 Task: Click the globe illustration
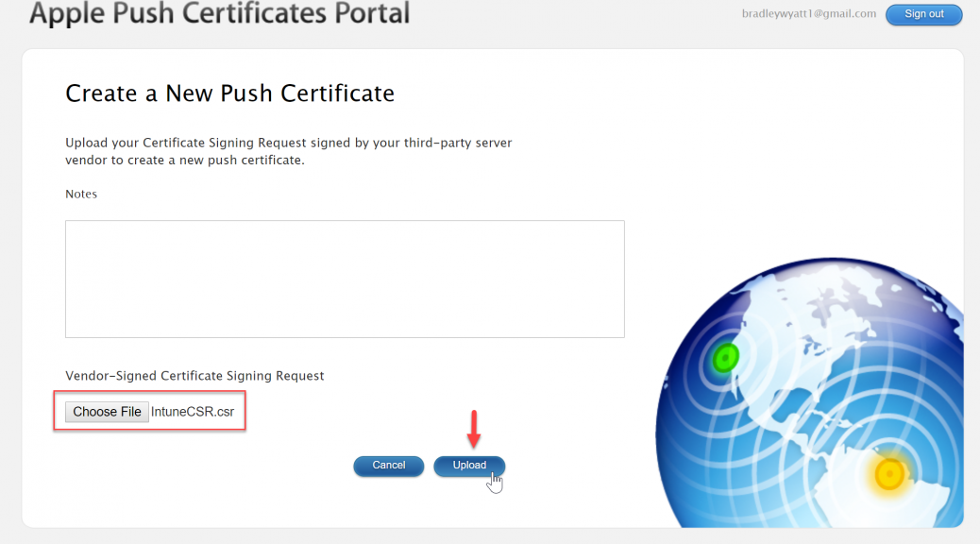click(809, 393)
